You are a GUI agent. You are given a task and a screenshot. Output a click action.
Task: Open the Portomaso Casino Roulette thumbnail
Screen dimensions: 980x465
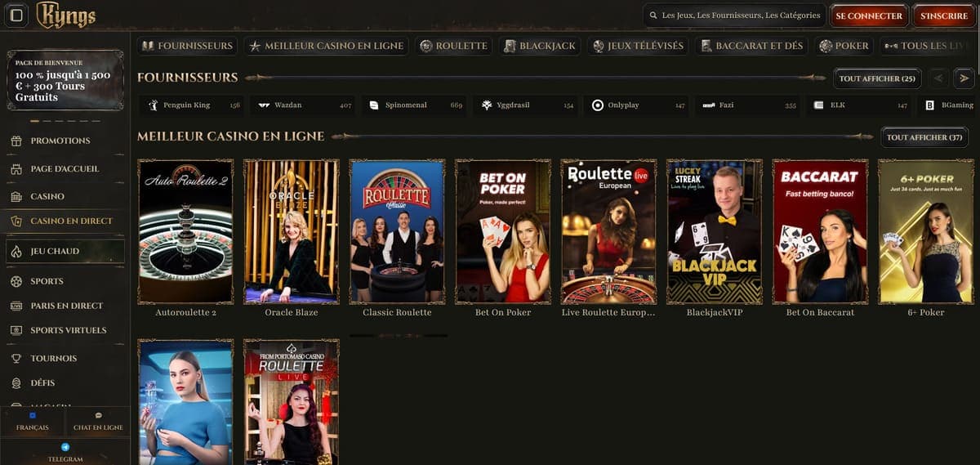pos(291,402)
